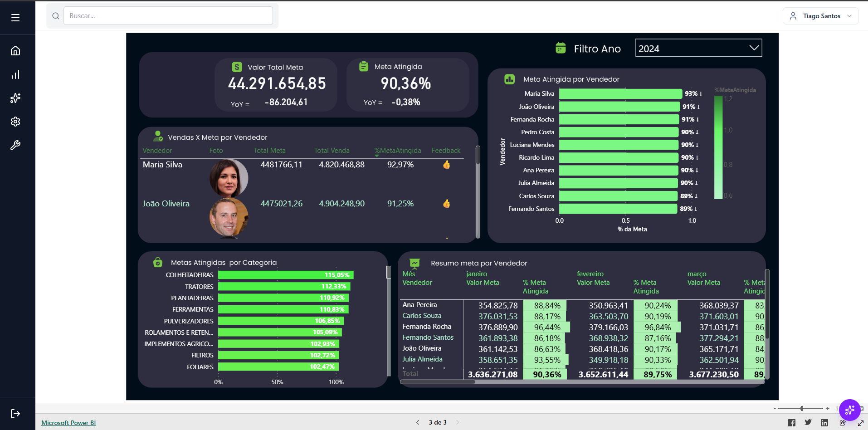Click the Meta Atingida 90,36% card value
The image size is (868, 430).
point(406,83)
